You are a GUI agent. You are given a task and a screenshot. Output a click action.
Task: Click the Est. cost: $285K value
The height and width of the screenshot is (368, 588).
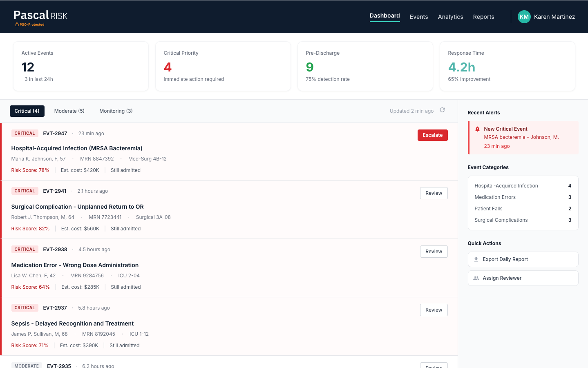click(x=80, y=287)
